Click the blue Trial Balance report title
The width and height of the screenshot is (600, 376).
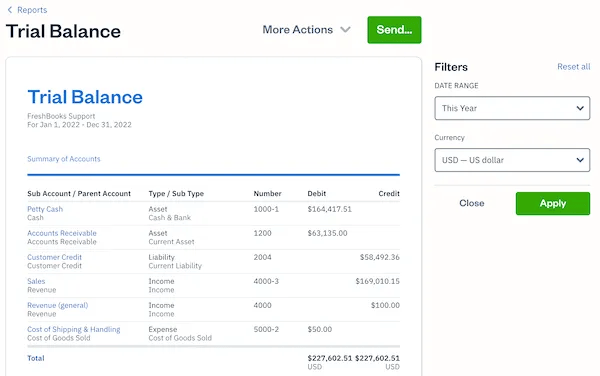click(85, 97)
